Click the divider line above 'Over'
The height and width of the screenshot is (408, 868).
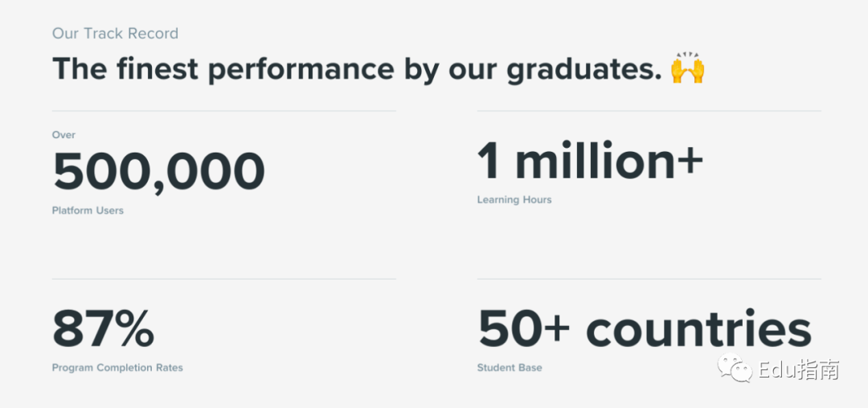click(224, 111)
